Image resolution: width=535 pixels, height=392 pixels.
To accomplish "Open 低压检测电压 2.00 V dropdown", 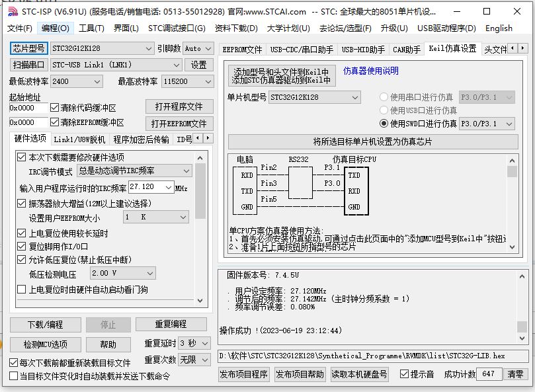I will pyautogui.click(x=123, y=273).
